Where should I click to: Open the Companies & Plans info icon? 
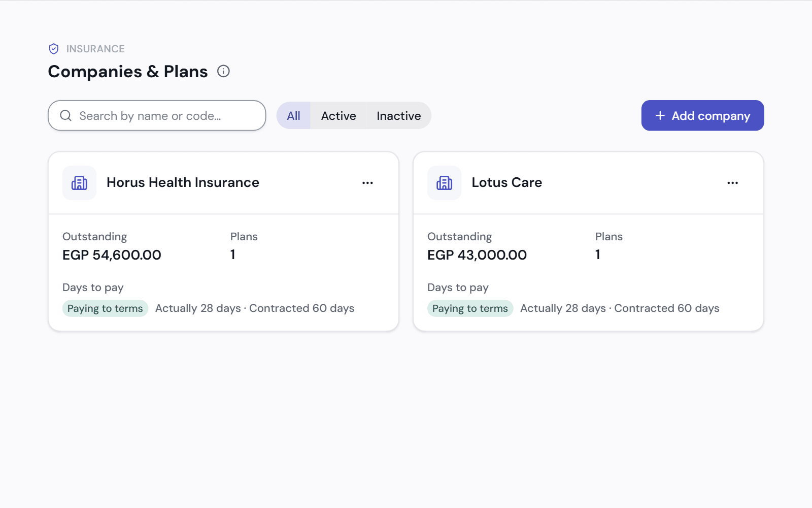223,71
